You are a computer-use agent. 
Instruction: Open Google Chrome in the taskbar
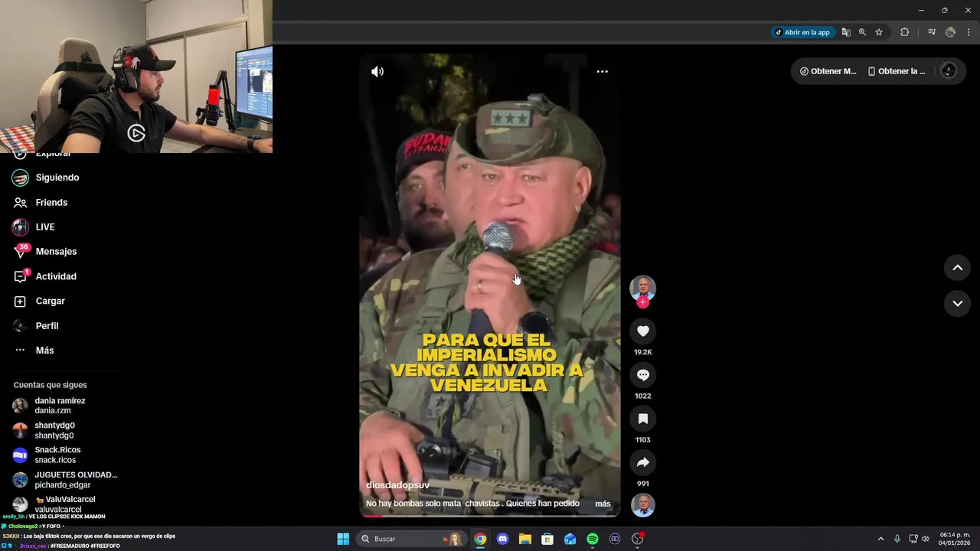point(480,539)
